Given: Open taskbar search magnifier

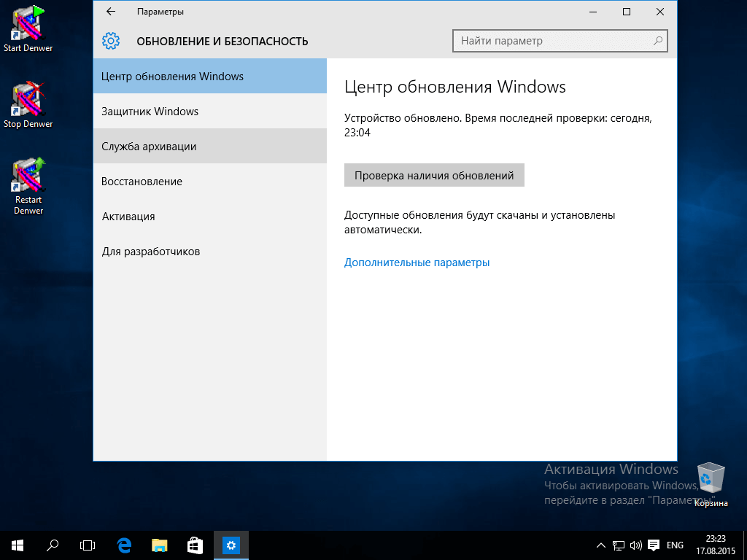Looking at the screenshot, I should point(53,545).
